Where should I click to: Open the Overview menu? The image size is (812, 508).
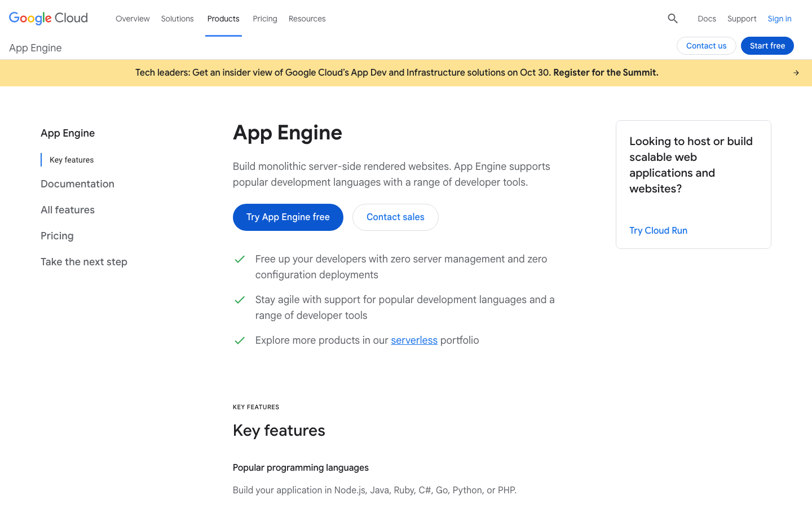[133, 19]
